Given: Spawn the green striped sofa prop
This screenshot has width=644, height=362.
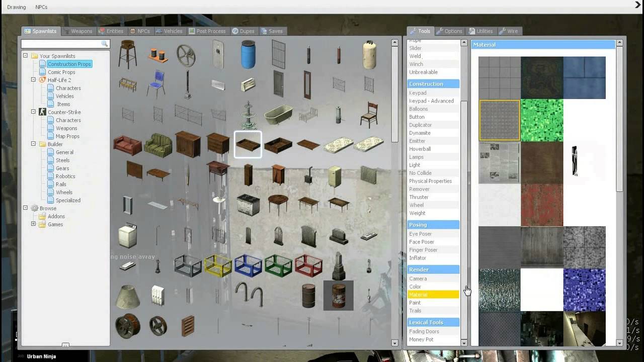Looking at the screenshot, I should [x=157, y=145].
